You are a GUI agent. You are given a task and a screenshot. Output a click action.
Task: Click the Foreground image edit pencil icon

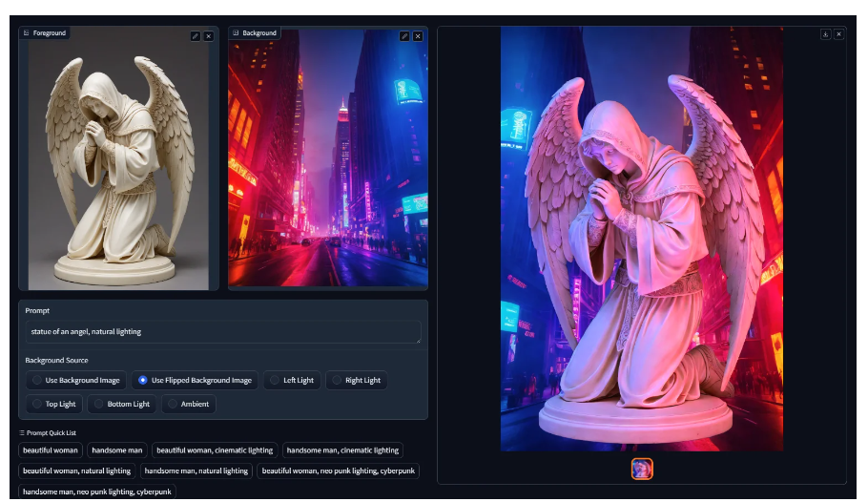click(x=196, y=36)
